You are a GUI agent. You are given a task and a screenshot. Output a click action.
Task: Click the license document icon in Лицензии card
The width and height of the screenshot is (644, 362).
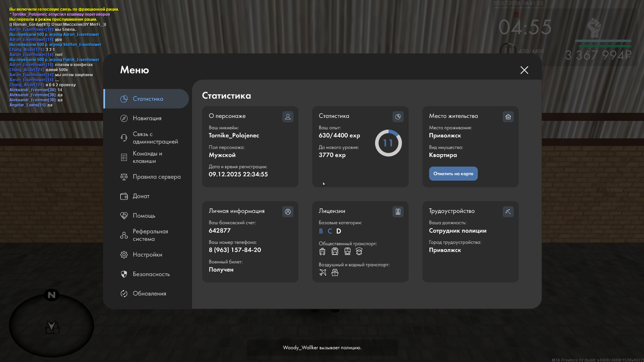click(398, 212)
